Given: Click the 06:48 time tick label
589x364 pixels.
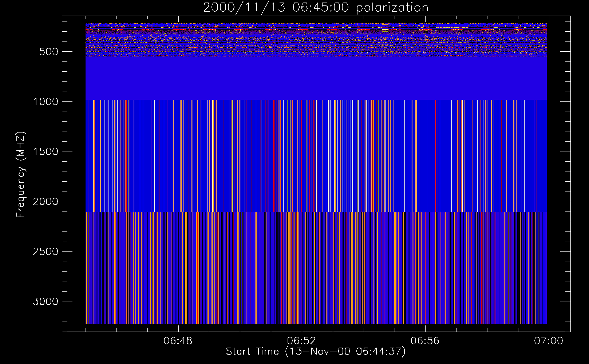Looking at the screenshot, I should click(178, 341).
